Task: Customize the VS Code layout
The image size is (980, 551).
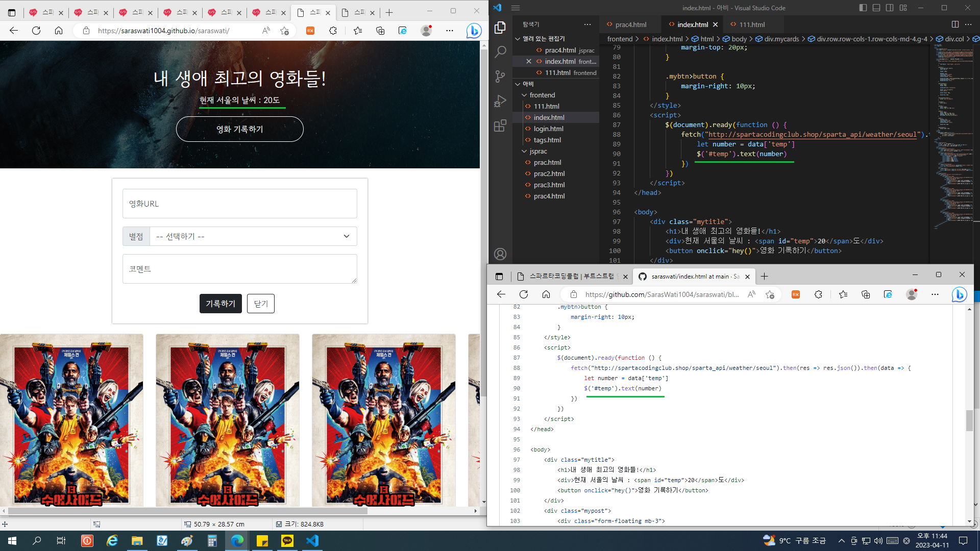Action: pyautogui.click(x=903, y=8)
